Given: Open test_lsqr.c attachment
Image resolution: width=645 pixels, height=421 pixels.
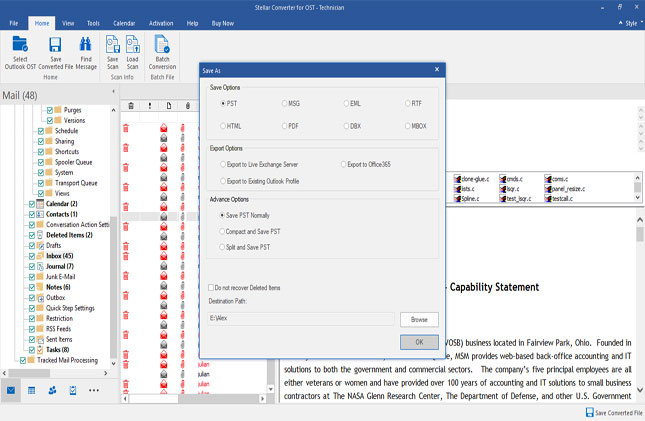Looking at the screenshot, I should pyautogui.click(x=515, y=199).
